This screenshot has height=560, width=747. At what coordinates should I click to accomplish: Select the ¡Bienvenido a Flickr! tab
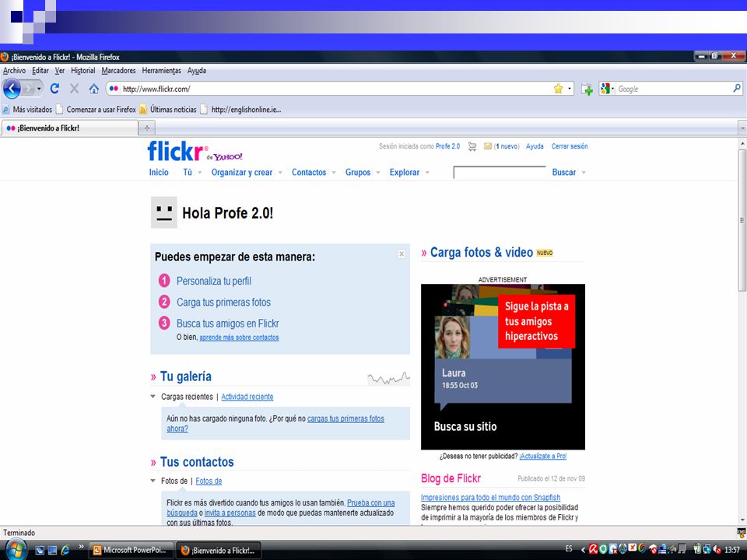pos(69,128)
